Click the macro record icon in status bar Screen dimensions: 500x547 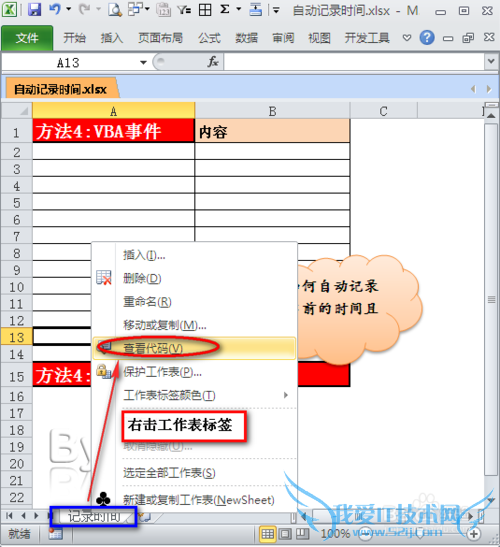(x=55, y=534)
